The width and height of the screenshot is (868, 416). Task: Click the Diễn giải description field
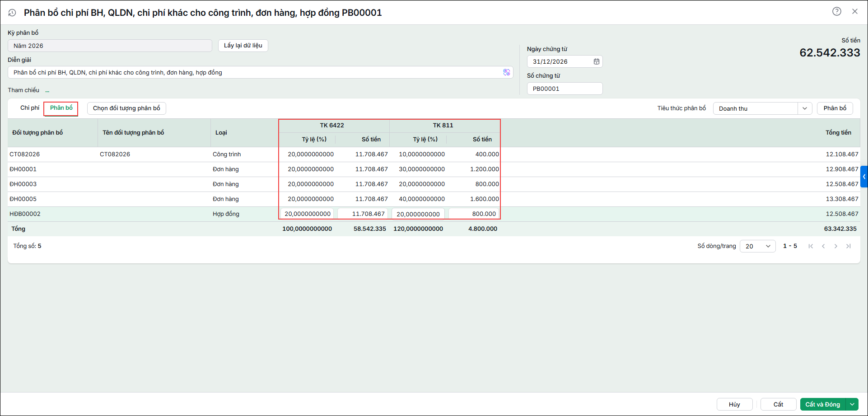point(261,72)
